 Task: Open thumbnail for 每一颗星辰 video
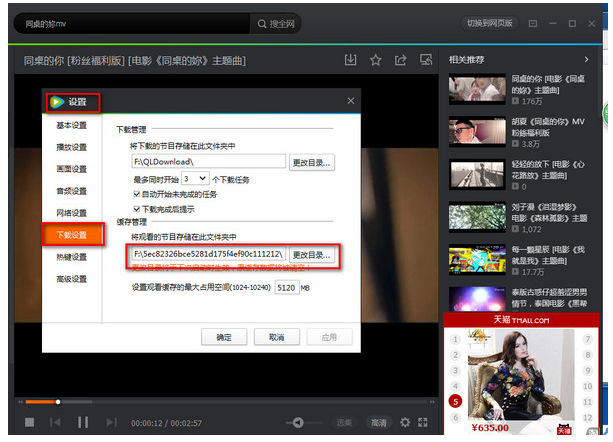[477, 260]
